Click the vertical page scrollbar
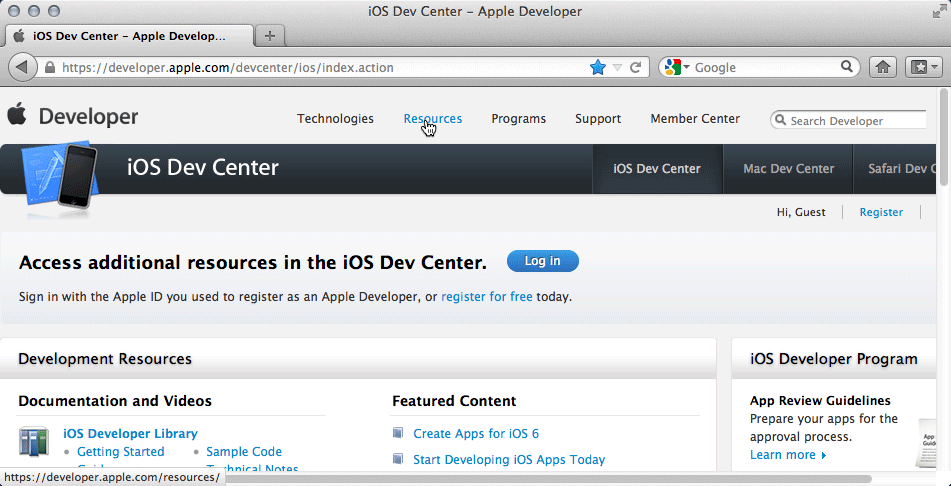Screen dimensions: 951x486 [x=944, y=138]
